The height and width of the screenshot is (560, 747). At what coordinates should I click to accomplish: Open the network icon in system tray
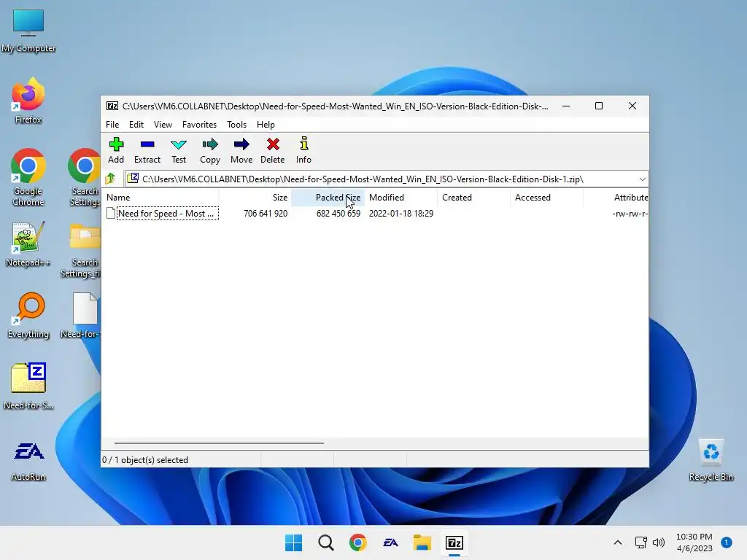[x=640, y=542]
